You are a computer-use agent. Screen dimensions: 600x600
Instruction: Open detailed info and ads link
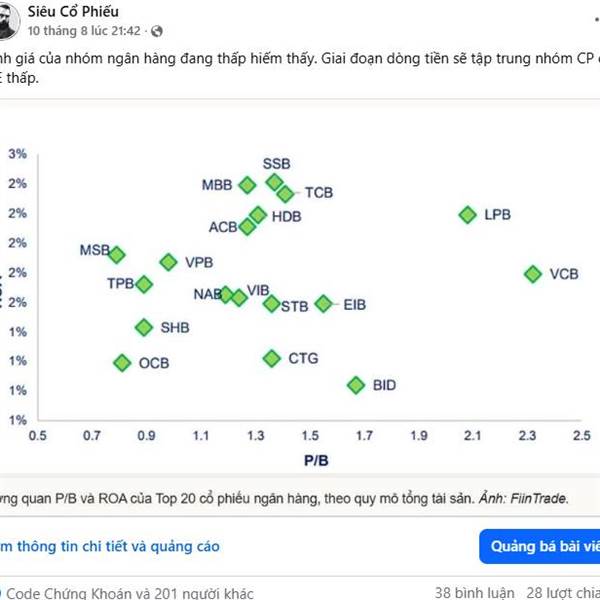coord(110,546)
